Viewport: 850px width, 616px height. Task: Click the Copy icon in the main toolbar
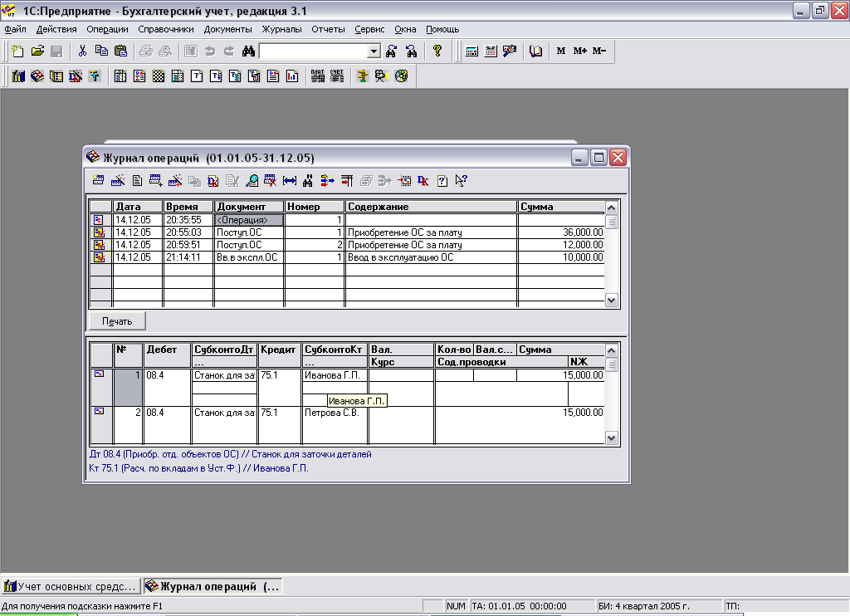tap(101, 51)
